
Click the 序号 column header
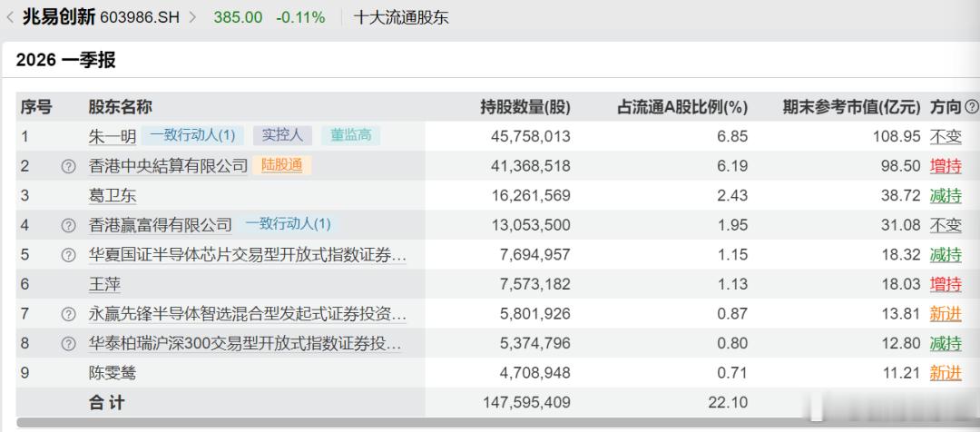[36, 107]
